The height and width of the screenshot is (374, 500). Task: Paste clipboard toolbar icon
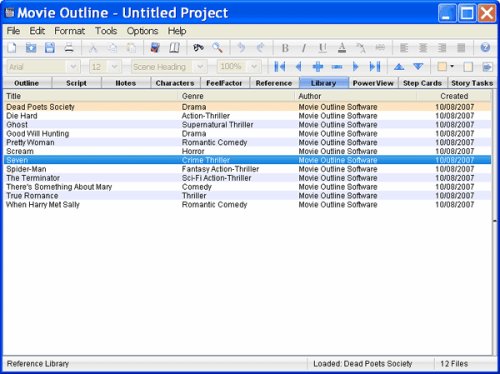tap(131, 48)
